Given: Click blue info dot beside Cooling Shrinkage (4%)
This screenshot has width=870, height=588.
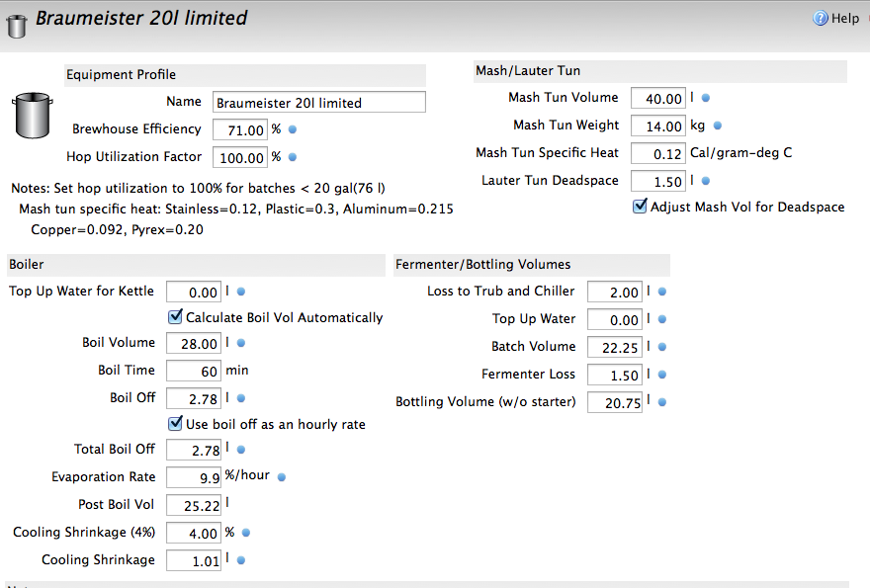Looking at the screenshot, I should pyautogui.click(x=246, y=533).
